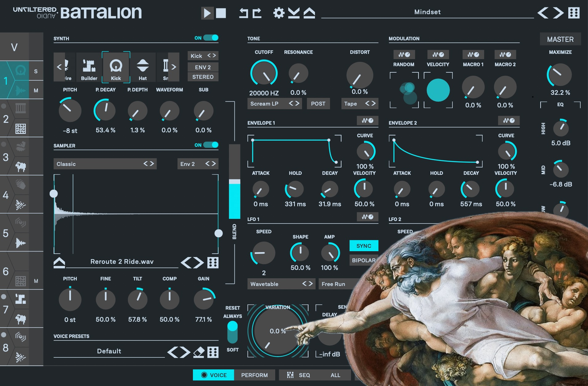Click the Macro 1 modulation assign icon

pos(473,54)
